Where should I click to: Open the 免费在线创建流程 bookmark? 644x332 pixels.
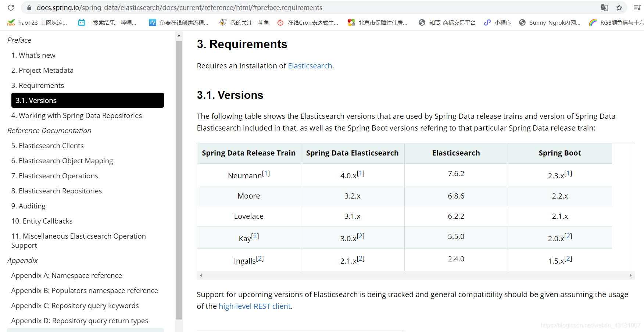click(x=179, y=22)
